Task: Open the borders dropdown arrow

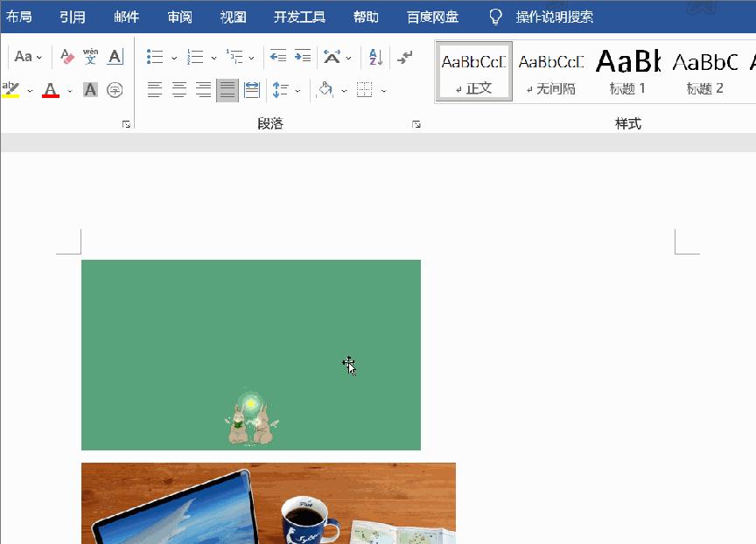Action: pos(383,90)
